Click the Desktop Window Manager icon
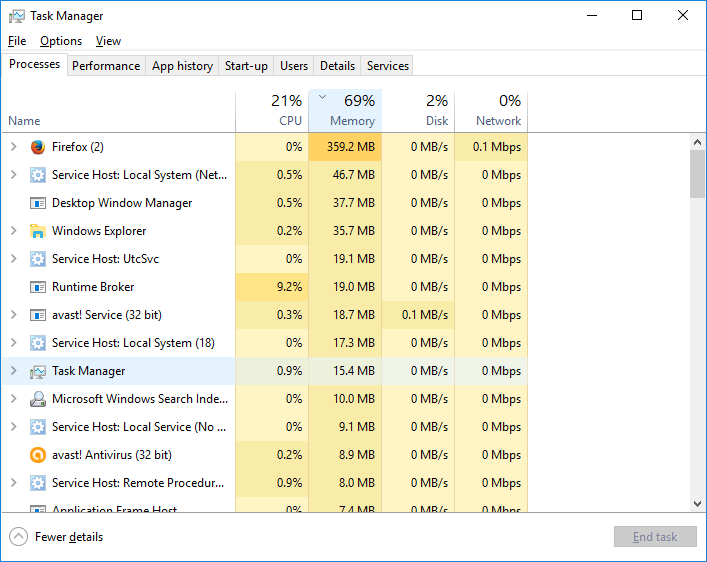 [38, 203]
